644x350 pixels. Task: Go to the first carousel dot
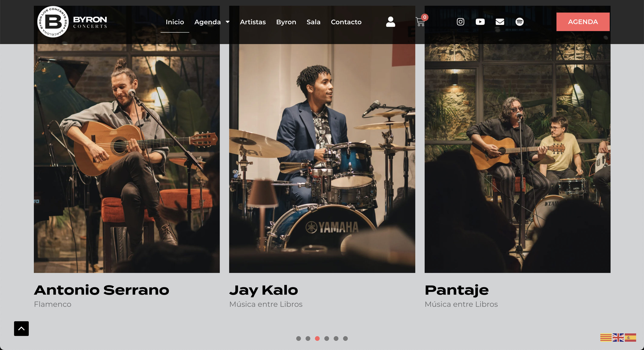(299, 339)
